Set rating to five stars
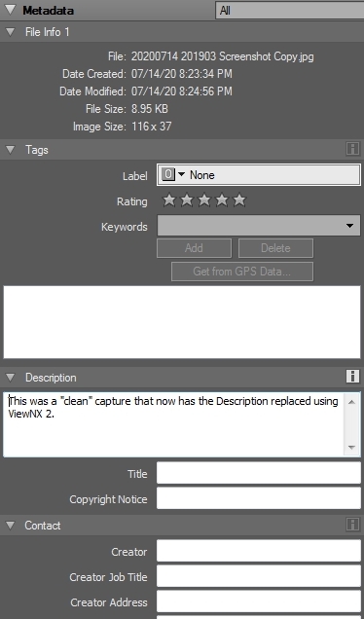Viewport: 364px width, 619px height. pos(239,200)
